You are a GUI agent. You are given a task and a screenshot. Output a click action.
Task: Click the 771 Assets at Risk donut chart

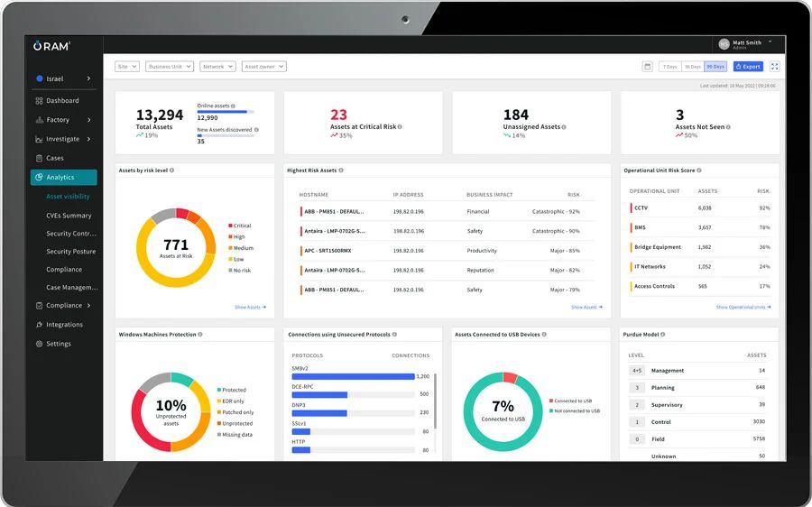tap(176, 247)
